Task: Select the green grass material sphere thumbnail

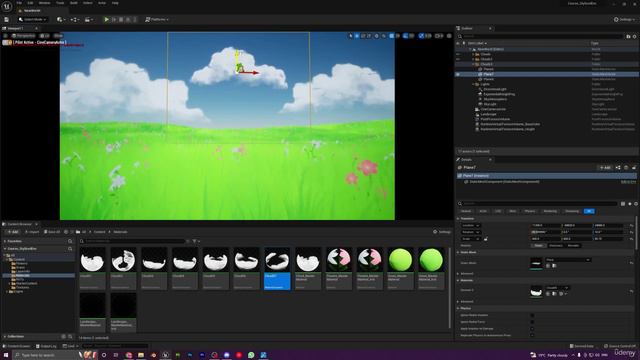Action: click(400, 260)
